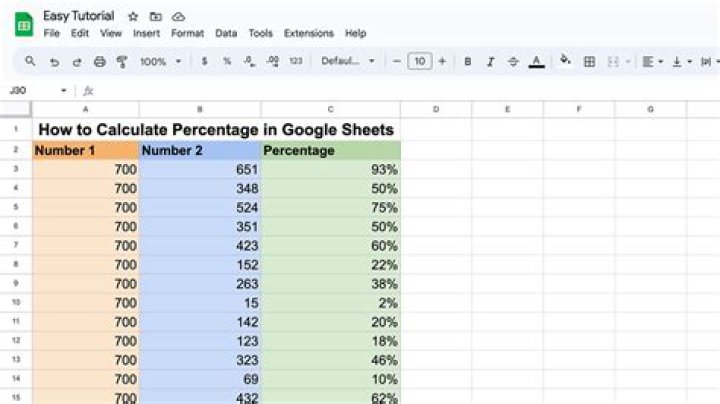Open the Data menu
Image resolution: width=720 pixels, height=404 pixels.
pos(226,33)
